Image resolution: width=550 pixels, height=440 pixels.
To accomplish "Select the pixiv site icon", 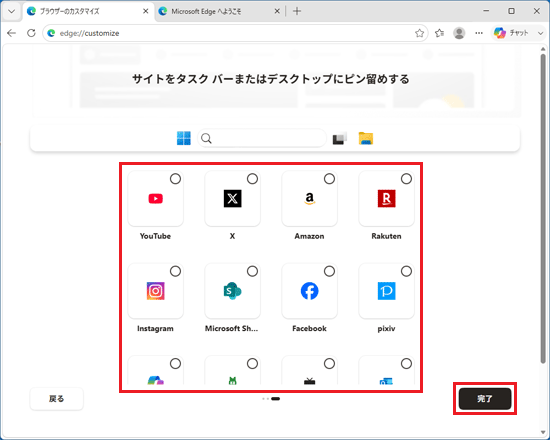I will [x=386, y=291].
